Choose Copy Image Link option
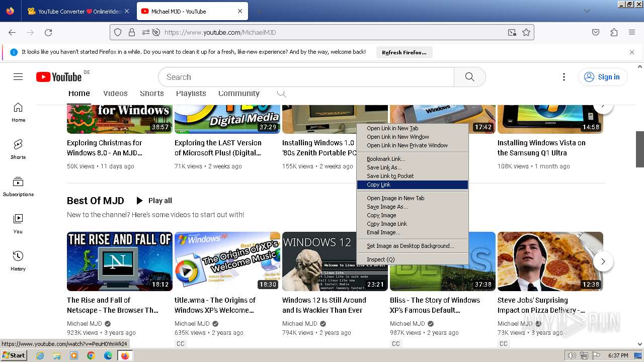The height and width of the screenshot is (362, 644). [413, 224]
